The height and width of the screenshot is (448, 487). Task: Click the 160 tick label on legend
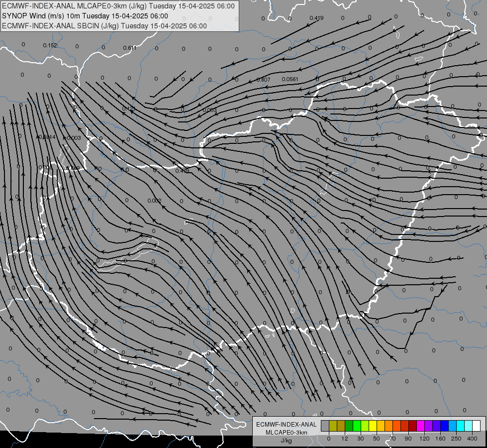click(440, 439)
